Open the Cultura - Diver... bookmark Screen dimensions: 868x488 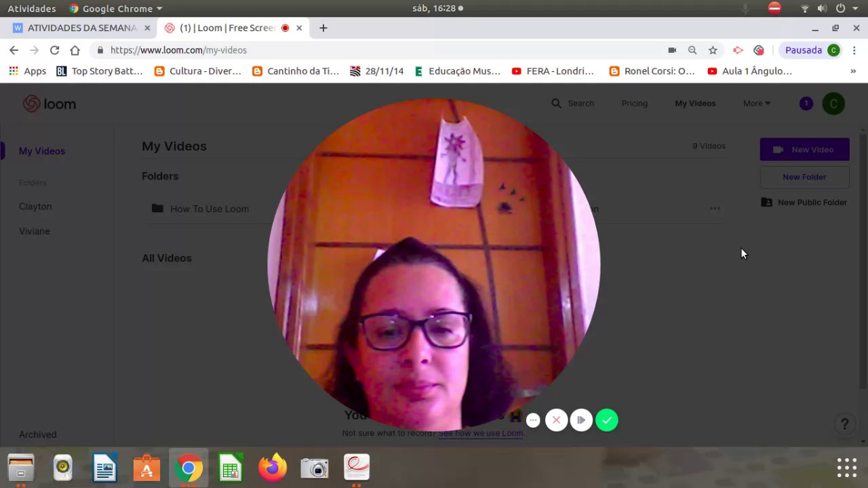(198, 70)
